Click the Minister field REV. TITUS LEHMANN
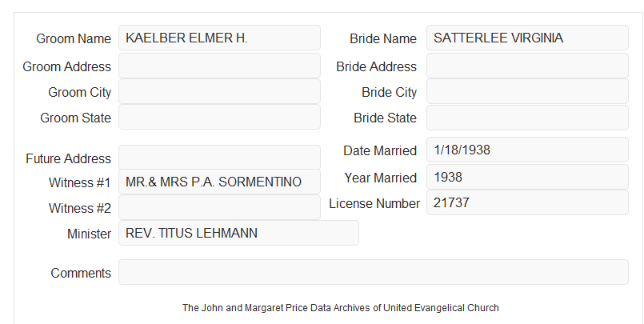 tap(238, 233)
